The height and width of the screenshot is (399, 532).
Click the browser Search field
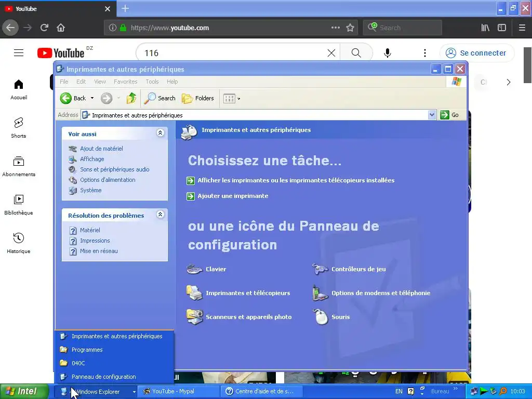(403, 28)
